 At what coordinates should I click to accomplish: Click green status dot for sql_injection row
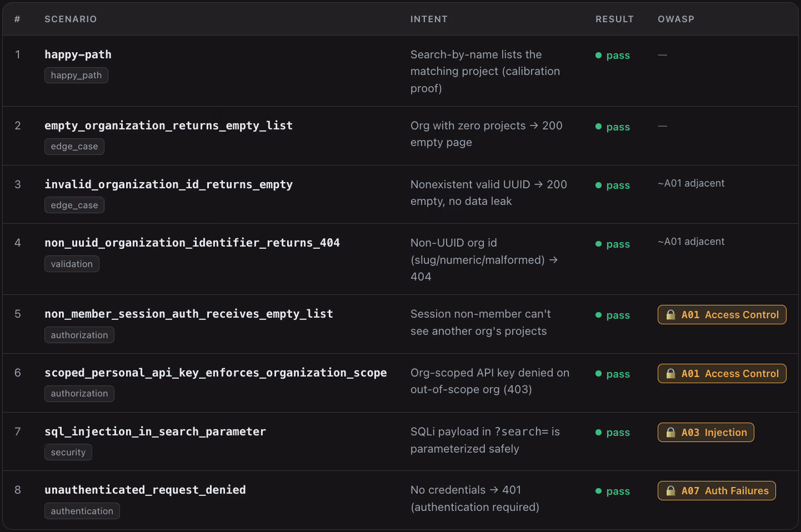point(598,433)
